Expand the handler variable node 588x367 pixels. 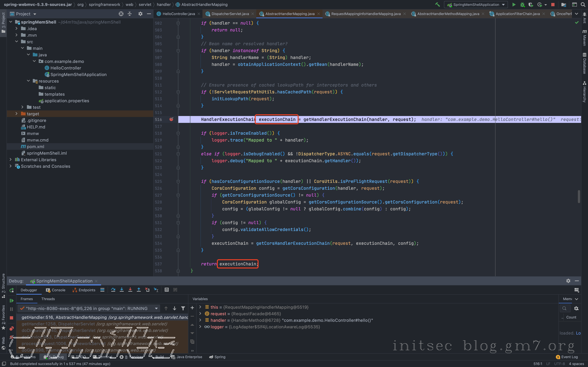click(200, 320)
